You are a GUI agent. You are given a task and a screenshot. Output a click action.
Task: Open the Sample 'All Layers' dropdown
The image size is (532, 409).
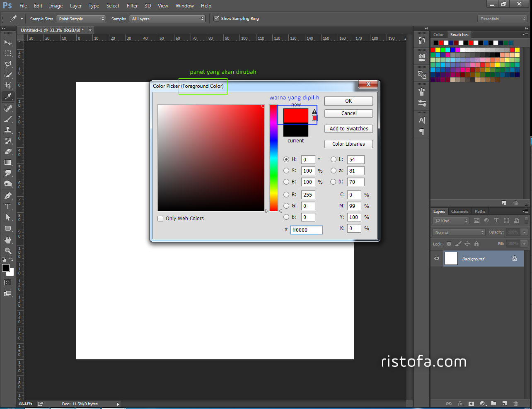(167, 19)
